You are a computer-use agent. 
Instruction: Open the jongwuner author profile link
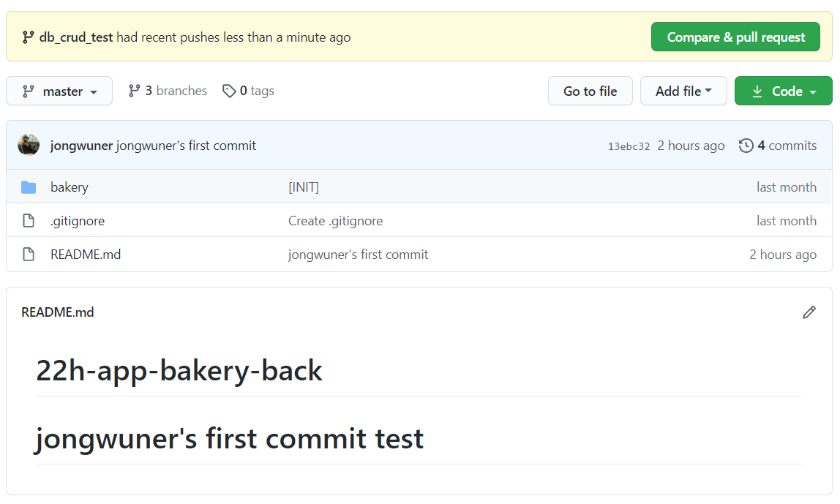pyautogui.click(x=81, y=146)
